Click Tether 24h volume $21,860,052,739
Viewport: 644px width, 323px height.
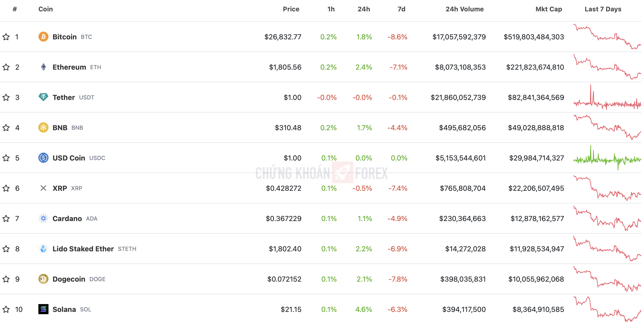(458, 97)
